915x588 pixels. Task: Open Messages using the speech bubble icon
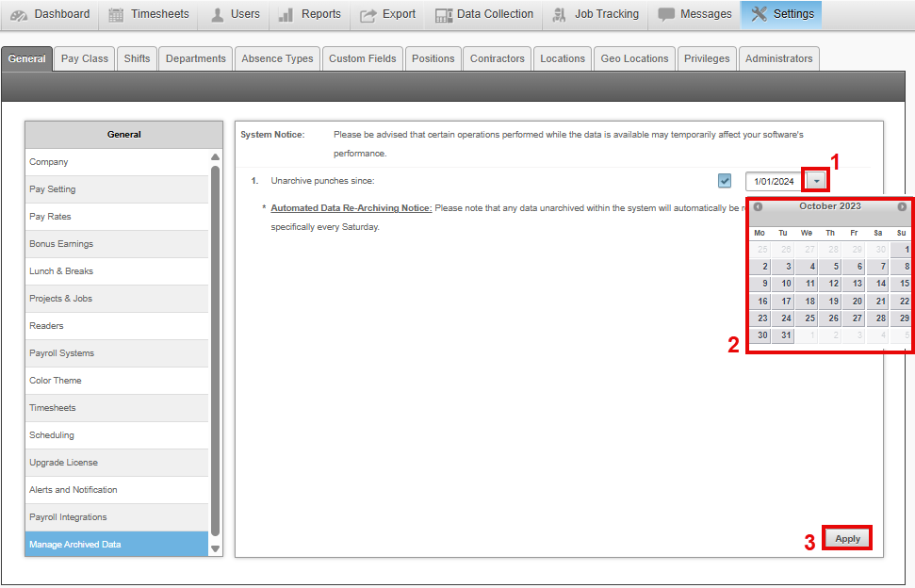666,14
